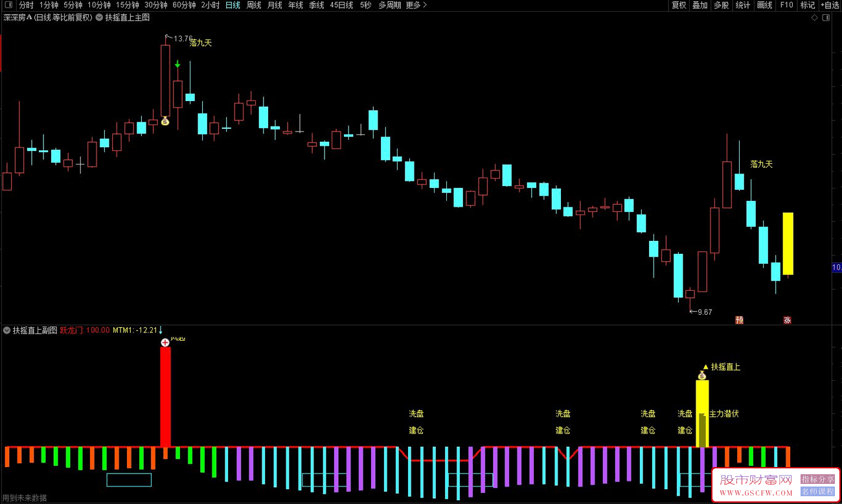The height and width of the screenshot is (504, 842).
Task: Switch to the 周线 weekly period
Action: [254, 5]
